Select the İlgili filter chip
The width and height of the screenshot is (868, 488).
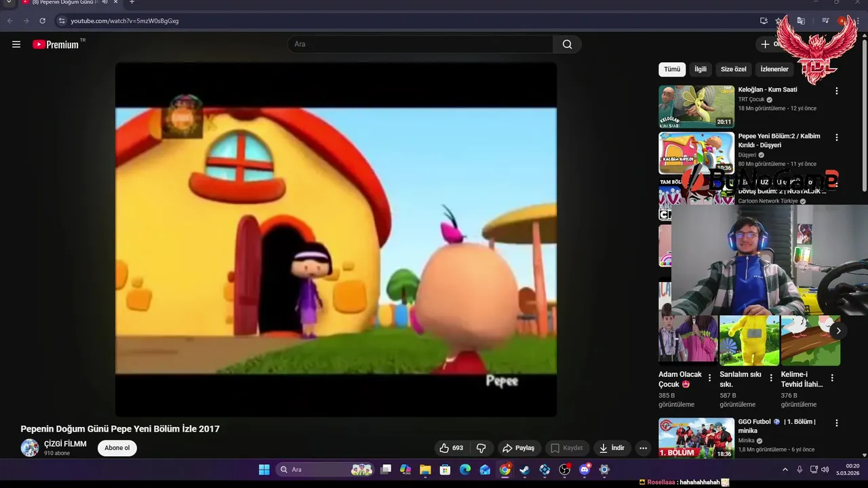(701, 69)
